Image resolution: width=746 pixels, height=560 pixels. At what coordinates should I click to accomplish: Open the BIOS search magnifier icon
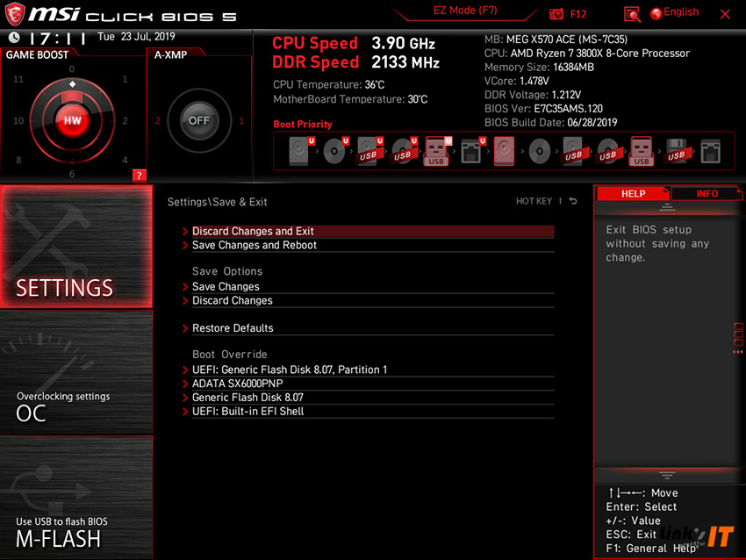632,14
